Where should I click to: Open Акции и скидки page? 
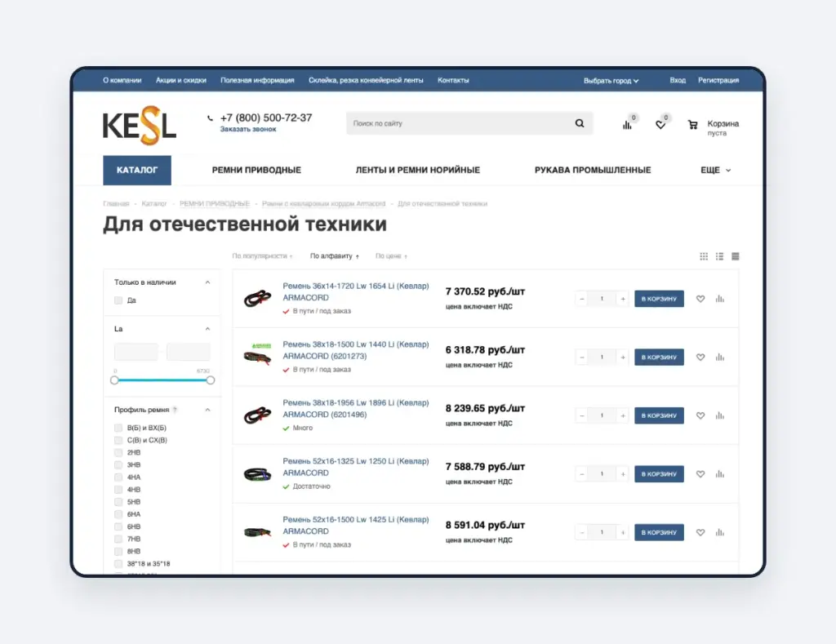180,81
